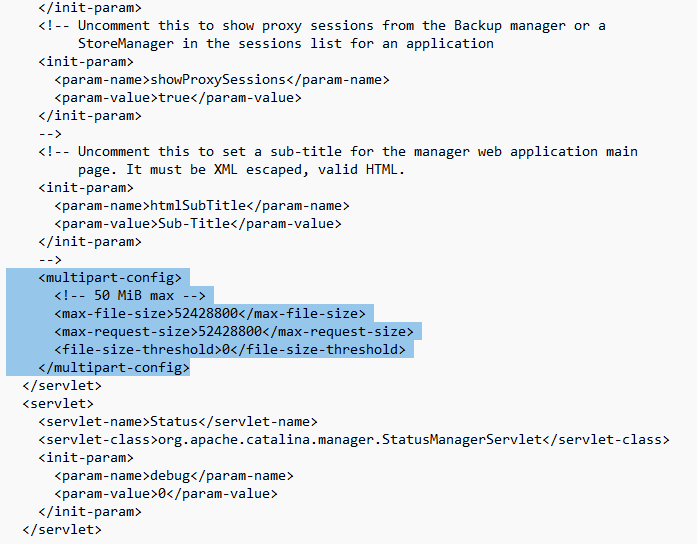The image size is (697, 544).
Task: Click the showProxySessions param name
Action: 218,80
